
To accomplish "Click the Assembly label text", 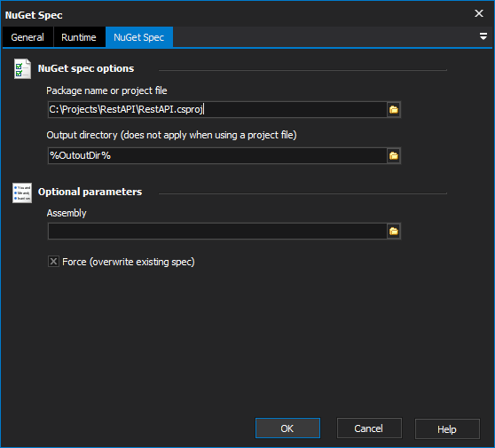I will coord(67,213).
